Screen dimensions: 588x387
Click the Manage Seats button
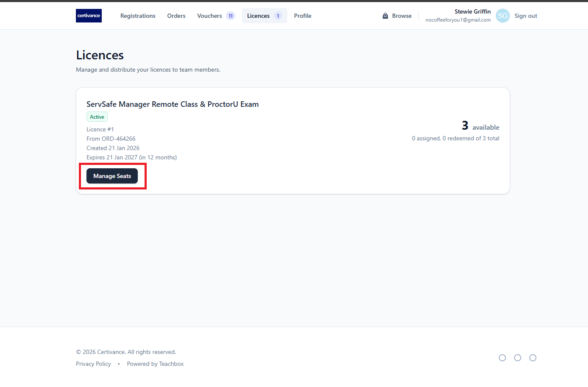(x=112, y=176)
